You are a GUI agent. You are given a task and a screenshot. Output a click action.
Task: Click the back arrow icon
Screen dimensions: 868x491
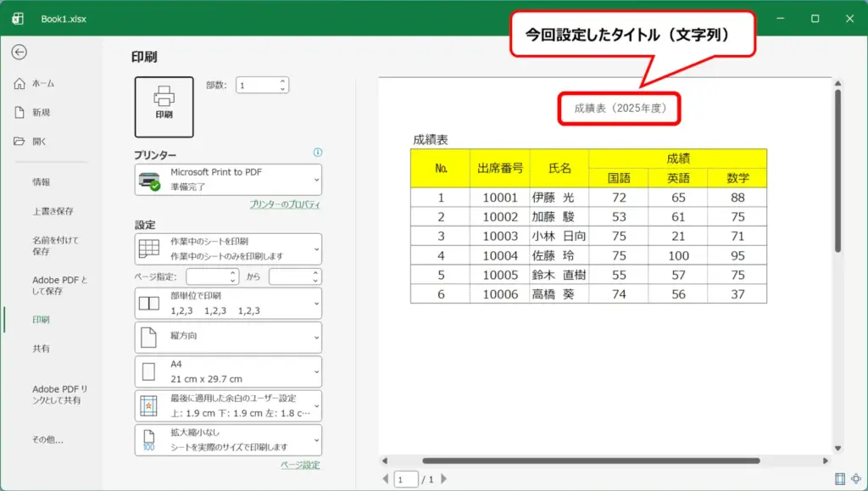pos(19,53)
